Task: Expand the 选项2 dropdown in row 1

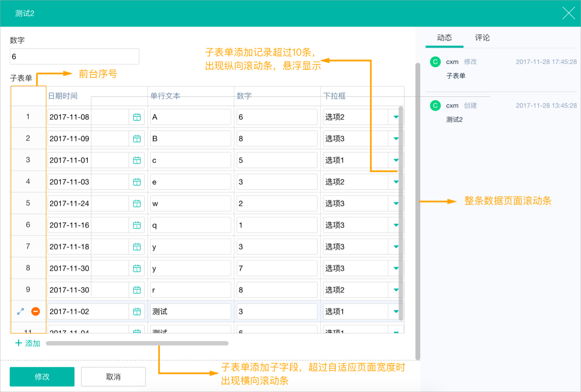Action: point(396,117)
